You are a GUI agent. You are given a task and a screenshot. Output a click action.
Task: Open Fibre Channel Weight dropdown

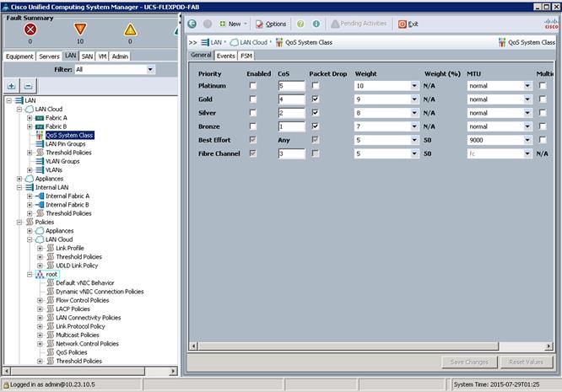click(x=414, y=154)
